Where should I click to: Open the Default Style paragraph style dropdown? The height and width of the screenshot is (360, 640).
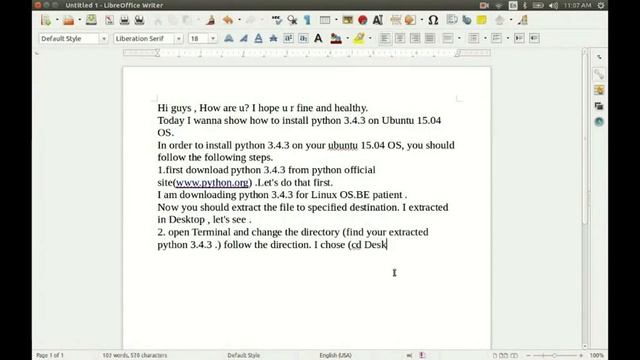(104, 39)
